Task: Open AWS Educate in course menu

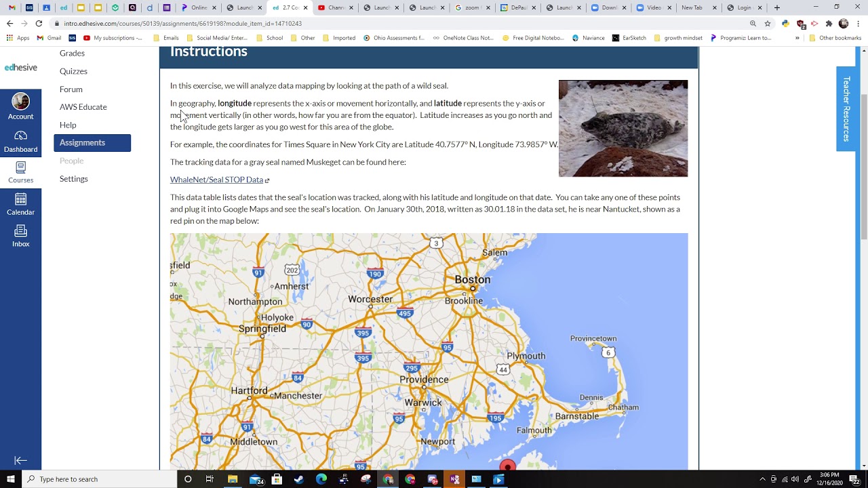Action: click(x=83, y=106)
